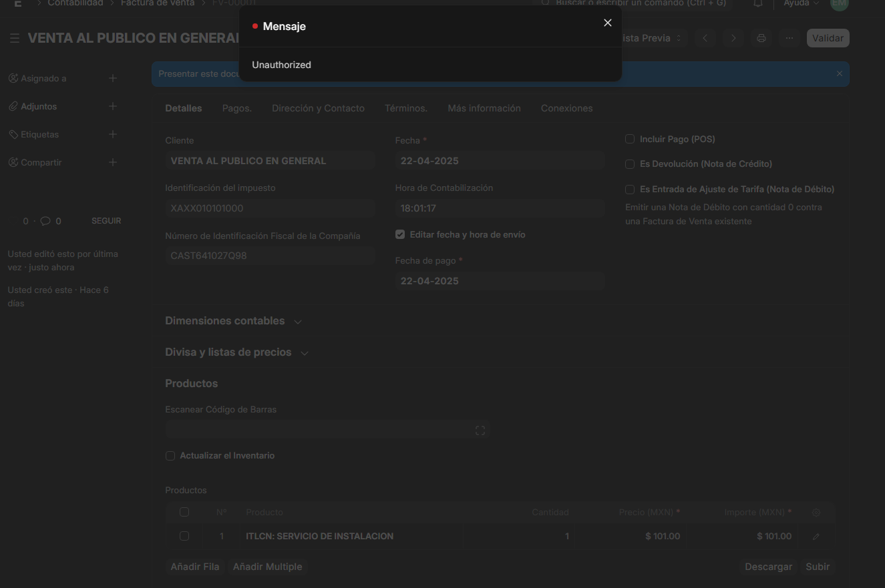Enable the Incluir Pago (POS) checkbox
The width and height of the screenshot is (885, 588).
point(630,139)
